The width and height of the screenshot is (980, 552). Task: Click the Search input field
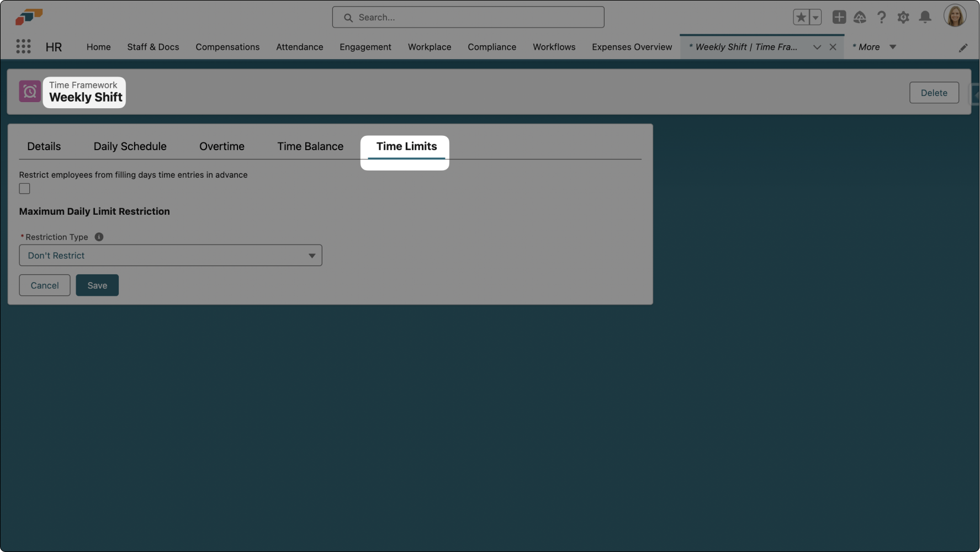(468, 18)
